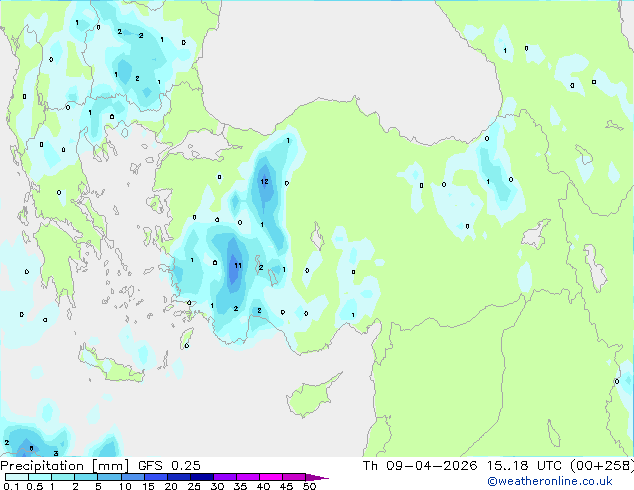Click the 10–15 mm legend color box
The width and height of the screenshot is (634, 490).
[x=133, y=477]
